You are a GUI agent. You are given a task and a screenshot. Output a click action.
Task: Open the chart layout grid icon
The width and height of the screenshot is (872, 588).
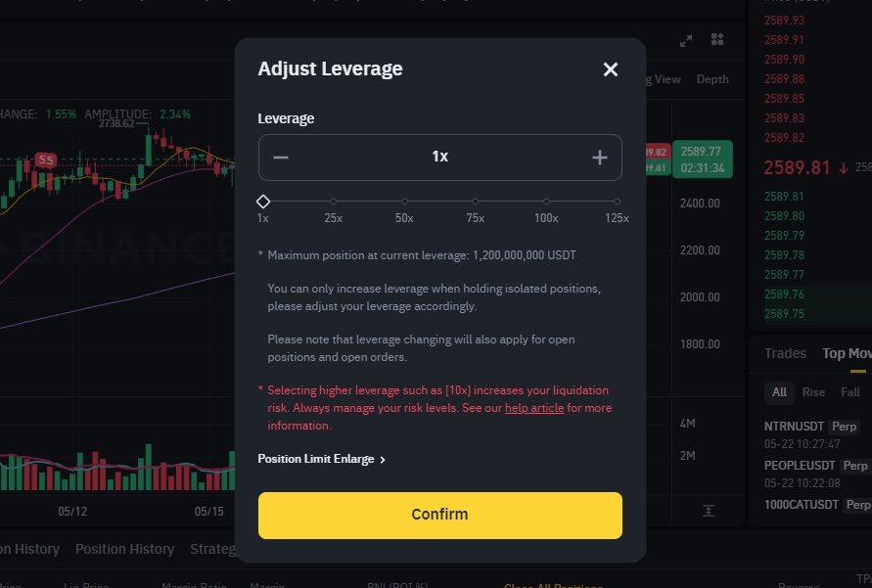(717, 39)
